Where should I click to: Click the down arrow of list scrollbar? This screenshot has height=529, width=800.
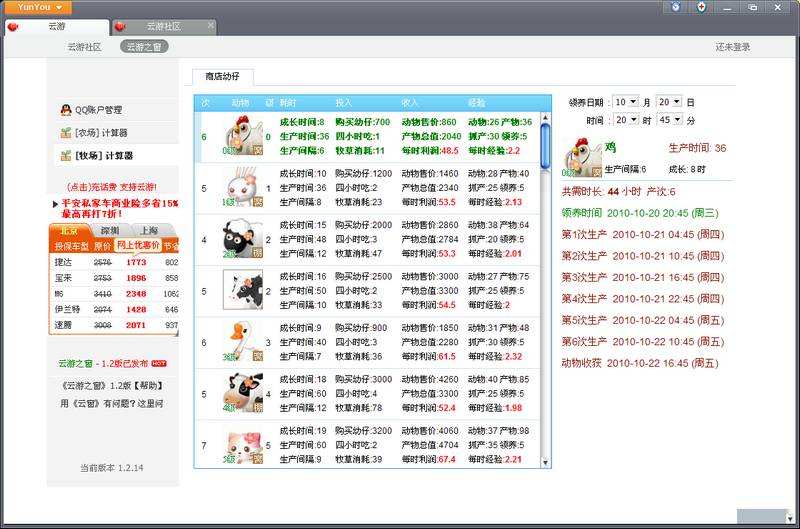tap(545, 463)
